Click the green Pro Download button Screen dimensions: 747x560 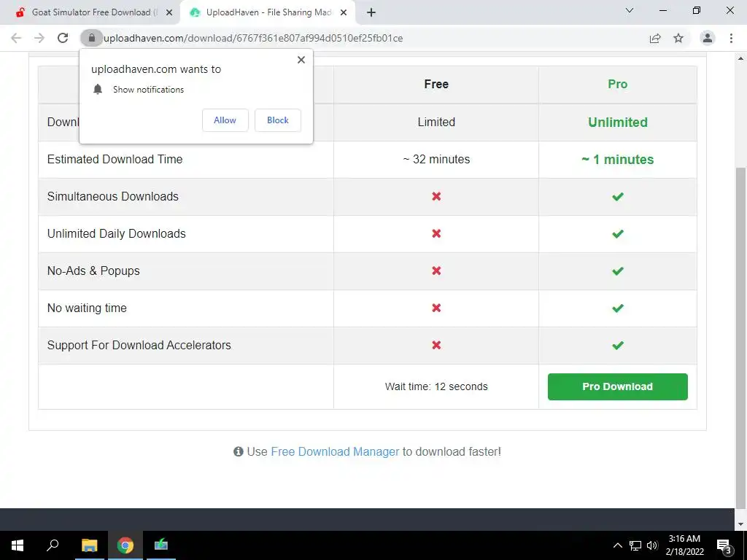617,386
